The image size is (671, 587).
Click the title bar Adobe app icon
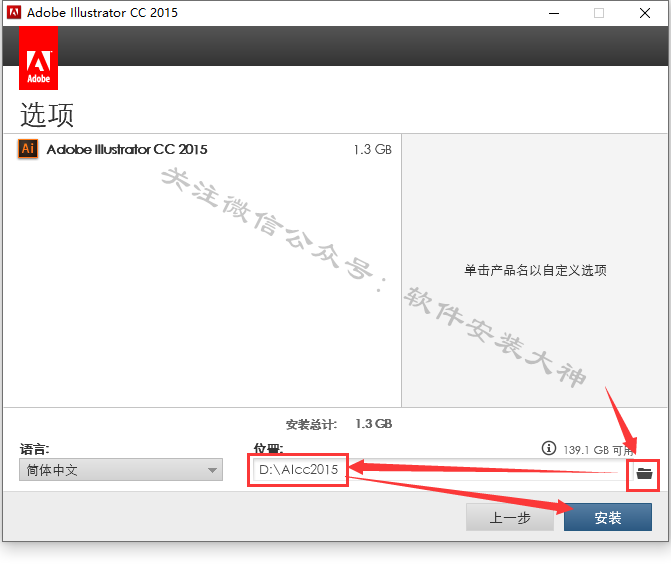[14, 12]
